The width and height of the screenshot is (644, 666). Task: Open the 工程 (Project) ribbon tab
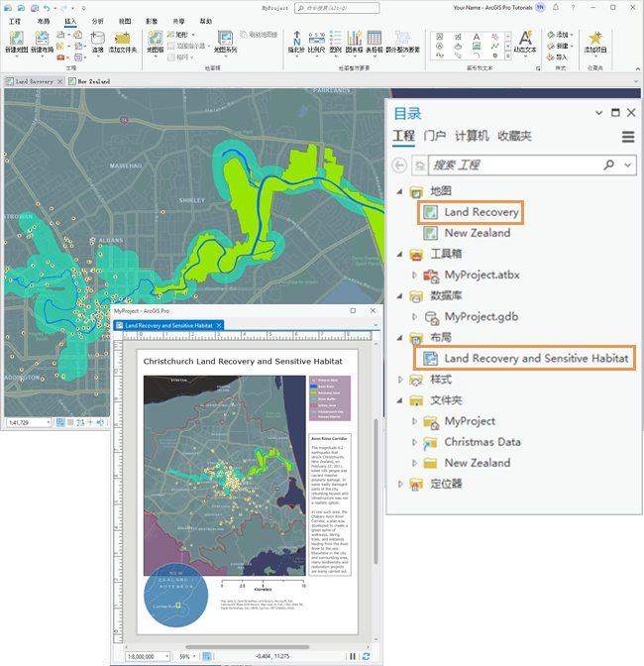pyautogui.click(x=15, y=21)
